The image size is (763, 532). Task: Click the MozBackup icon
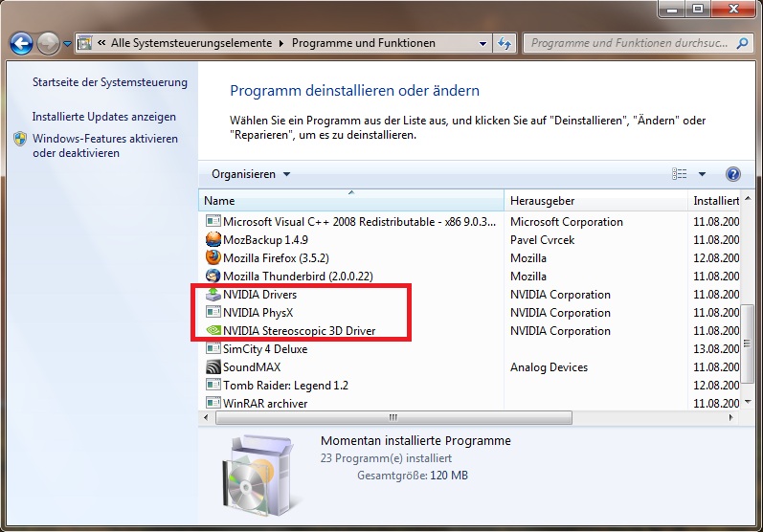click(213, 239)
